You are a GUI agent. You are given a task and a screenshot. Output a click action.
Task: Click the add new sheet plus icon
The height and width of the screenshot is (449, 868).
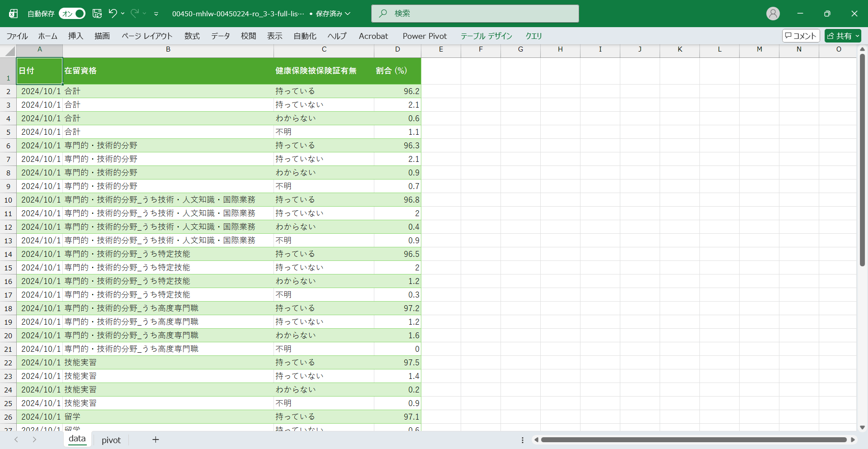click(156, 440)
